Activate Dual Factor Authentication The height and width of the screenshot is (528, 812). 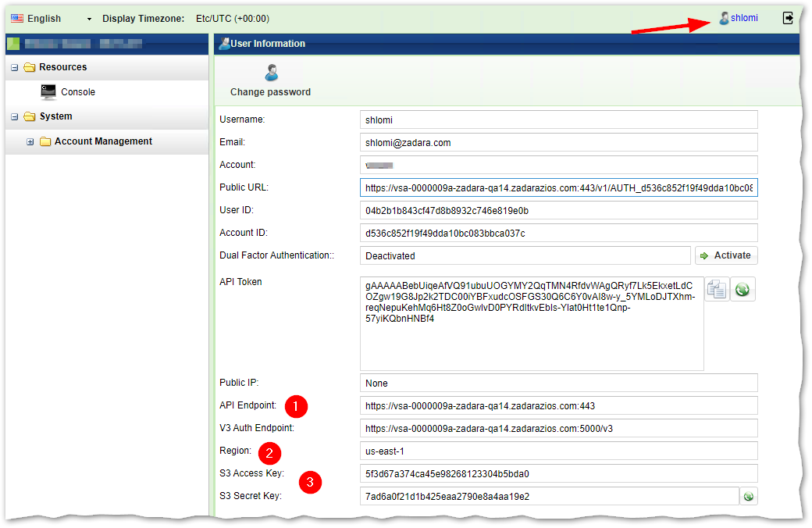click(x=725, y=255)
